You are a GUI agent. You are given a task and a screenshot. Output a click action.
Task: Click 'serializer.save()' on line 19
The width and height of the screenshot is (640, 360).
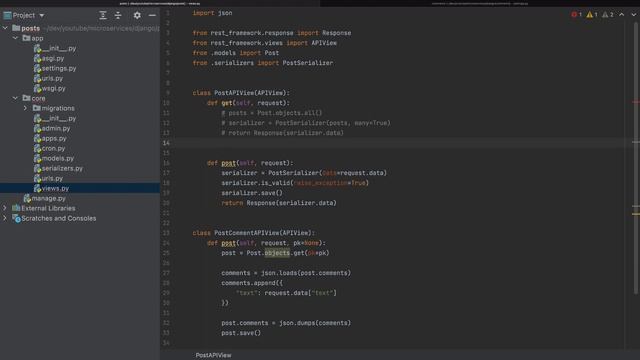pos(252,193)
